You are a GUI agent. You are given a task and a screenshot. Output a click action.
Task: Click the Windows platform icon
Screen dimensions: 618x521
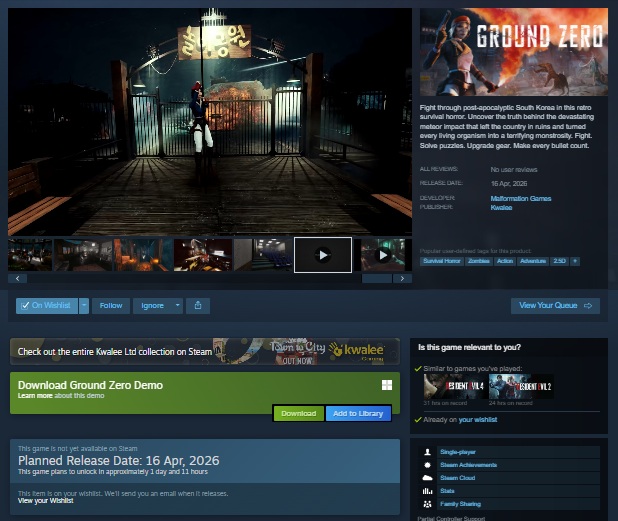click(387, 385)
